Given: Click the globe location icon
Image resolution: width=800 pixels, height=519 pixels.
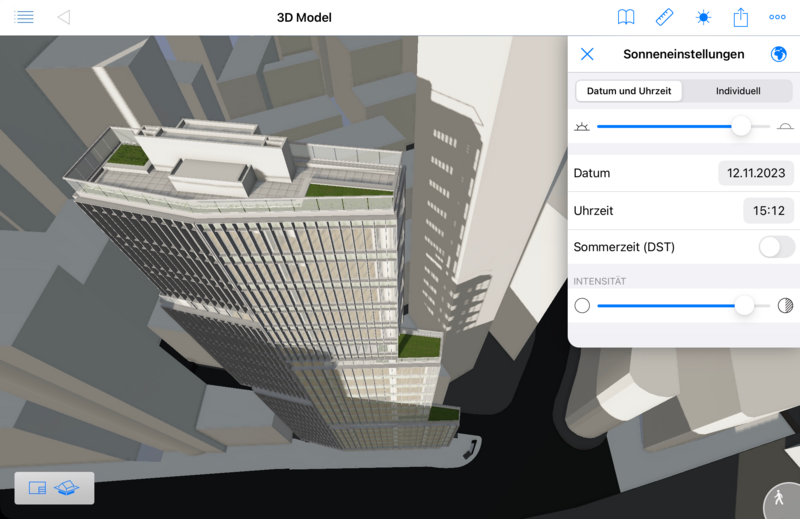Looking at the screenshot, I should [x=778, y=54].
